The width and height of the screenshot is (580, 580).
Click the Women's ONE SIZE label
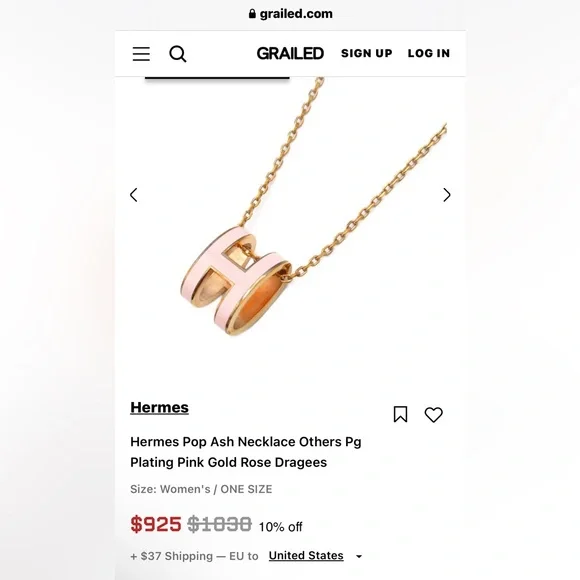(201, 489)
